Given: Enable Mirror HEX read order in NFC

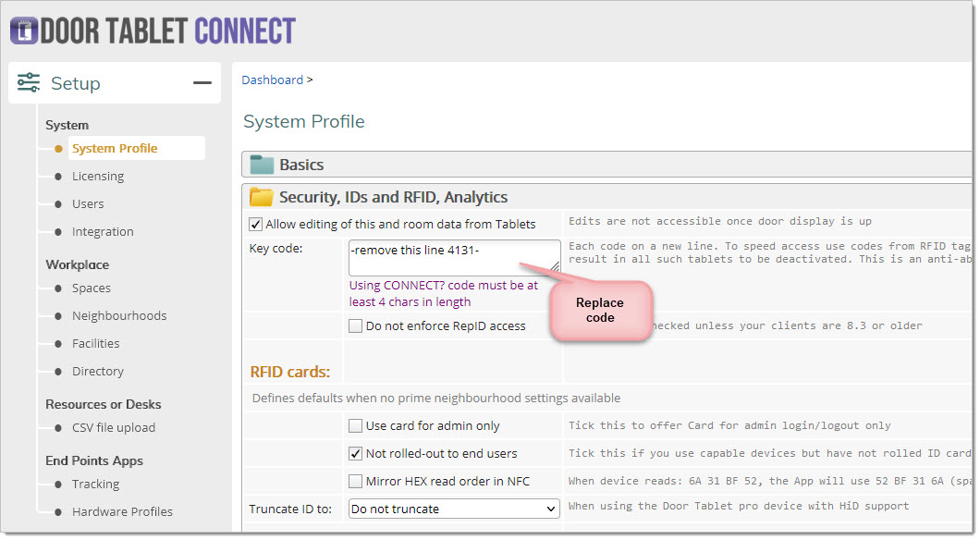Looking at the screenshot, I should point(356,481).
